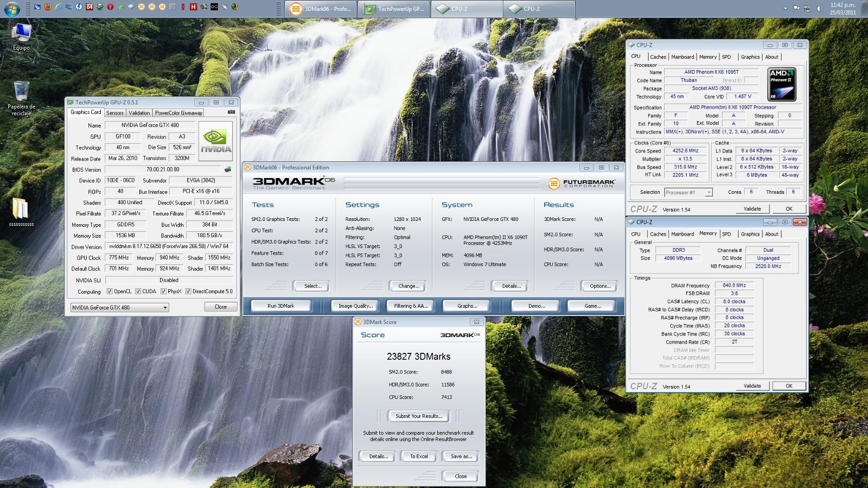Click the BIOS Version field 70.00.21.00.80

pyautogui.click(x=163, y=169)
